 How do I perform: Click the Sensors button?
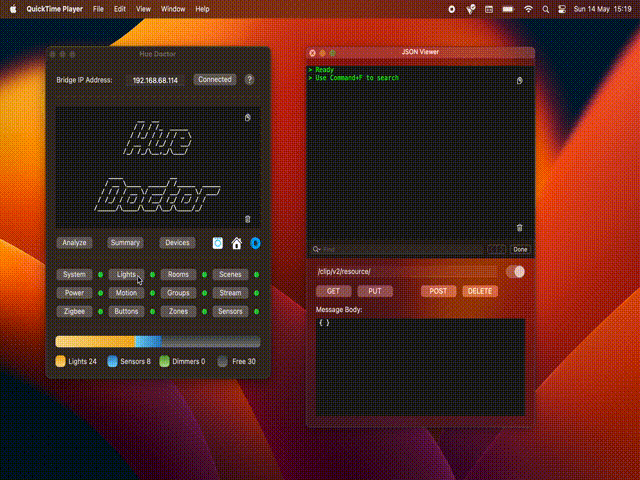[230, 311]
